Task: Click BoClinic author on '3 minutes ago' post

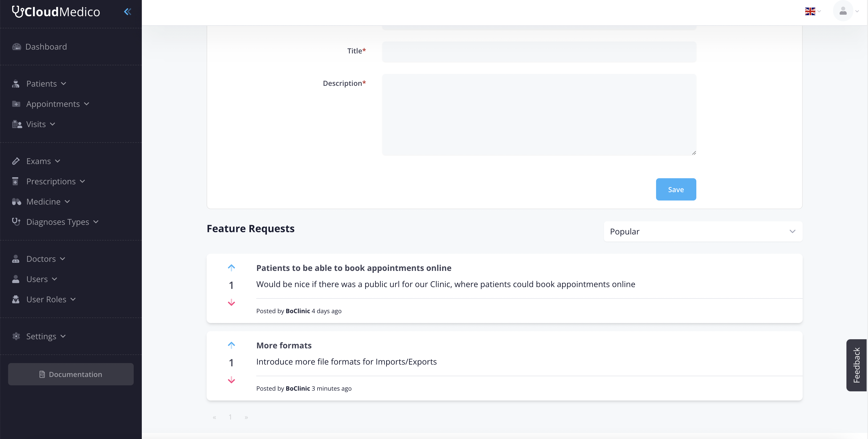Action: click(298, 388)
